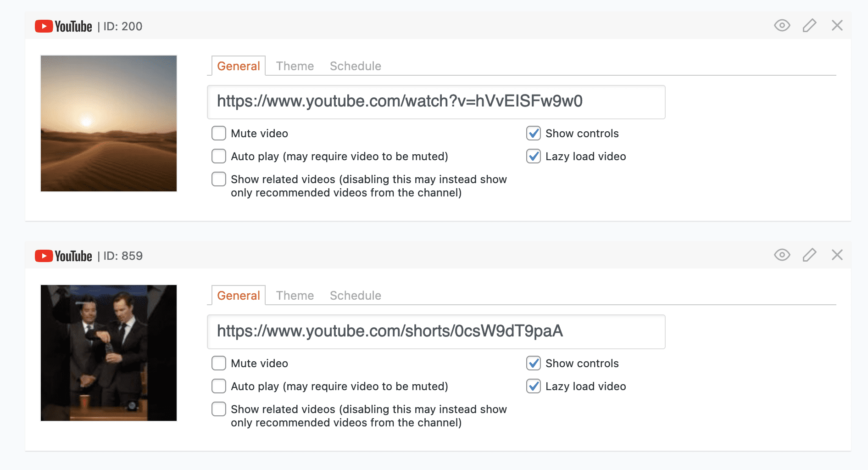Click the YouTube logo on block ID 859
868x470 pixels.
[63, 256]
